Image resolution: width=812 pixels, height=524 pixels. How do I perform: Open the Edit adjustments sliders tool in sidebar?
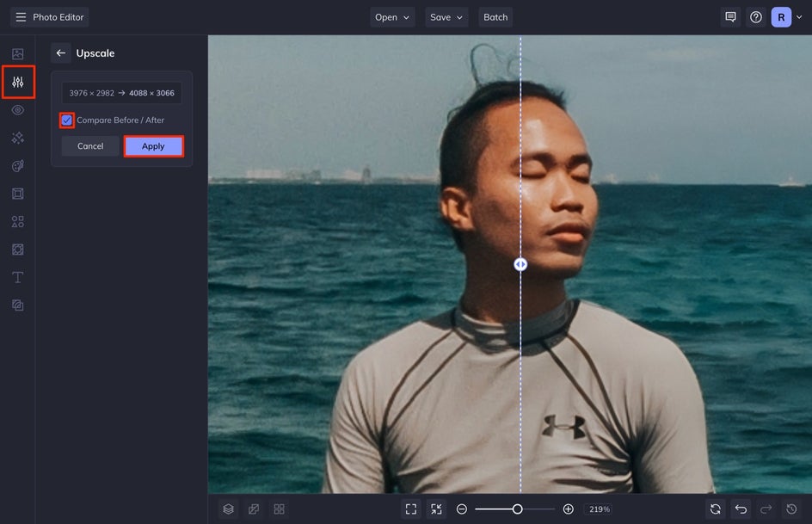18,83
